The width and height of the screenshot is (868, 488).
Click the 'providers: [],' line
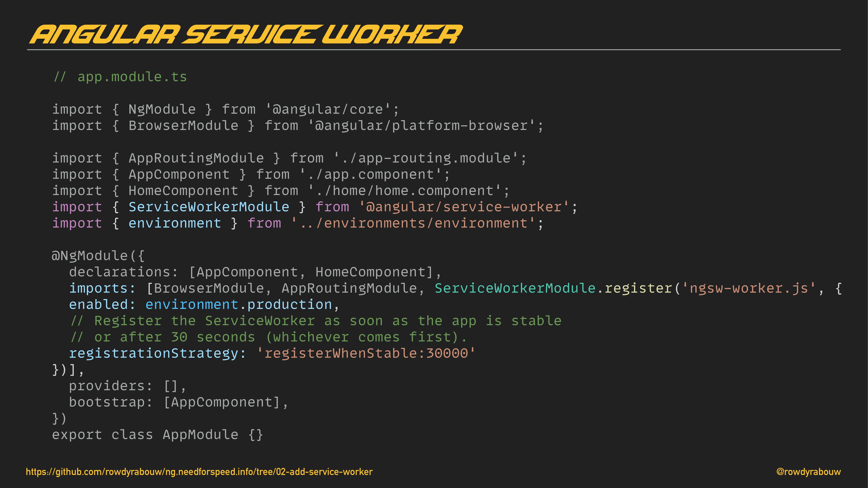[128, 386]
